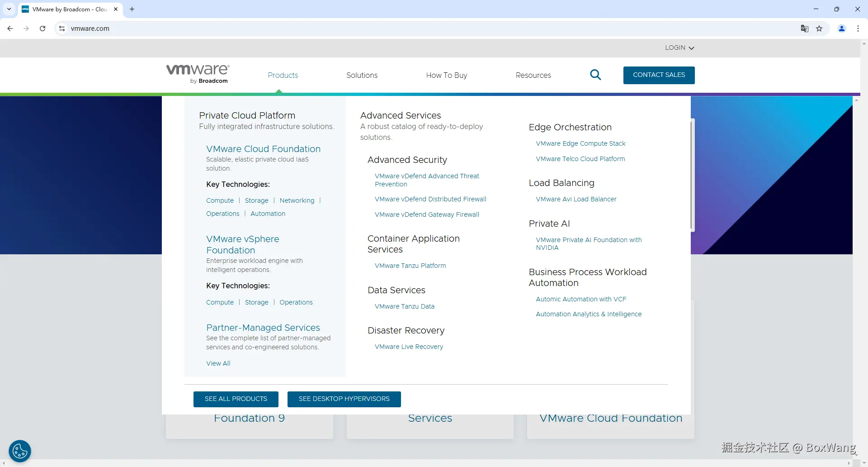Switch to the VMware by Broadcom tab
This screenshot has width=868, height=467.
70,9
